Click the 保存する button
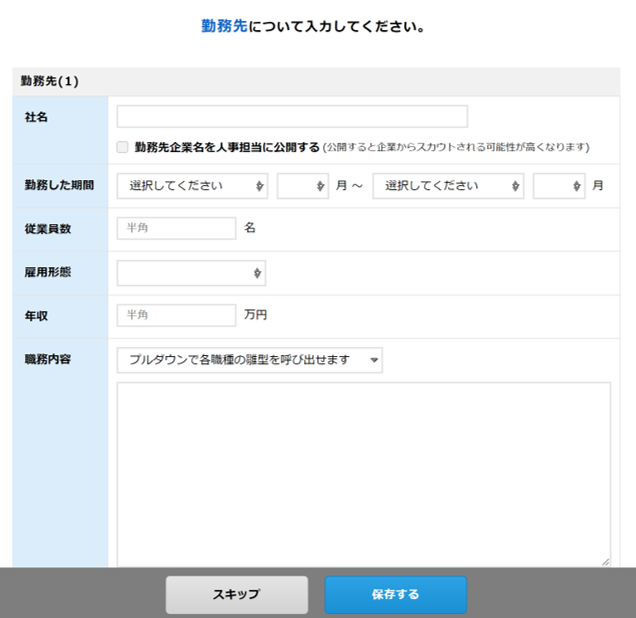Image resolution: width=636 pixels, height=618 pixels. pos(396,594)
